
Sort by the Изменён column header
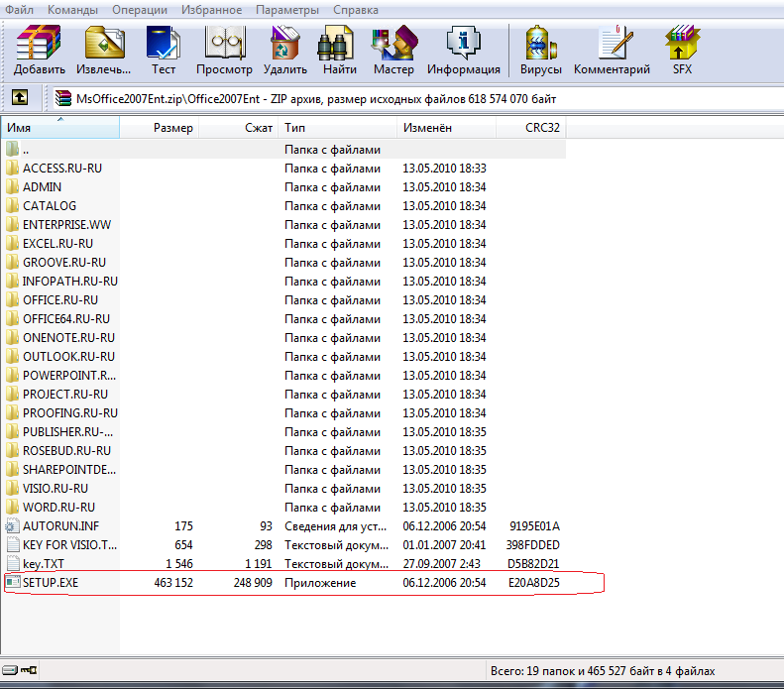446,128
